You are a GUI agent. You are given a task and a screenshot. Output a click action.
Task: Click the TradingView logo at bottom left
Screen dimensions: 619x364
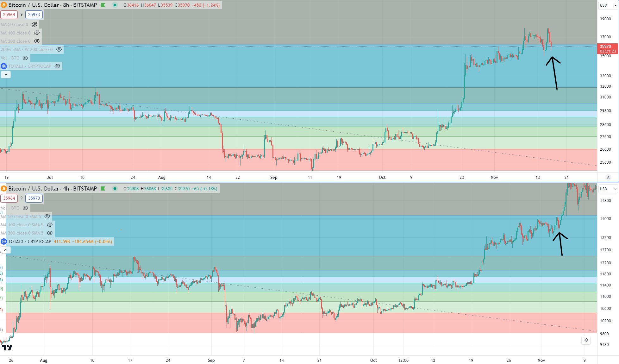coord(7,348)
